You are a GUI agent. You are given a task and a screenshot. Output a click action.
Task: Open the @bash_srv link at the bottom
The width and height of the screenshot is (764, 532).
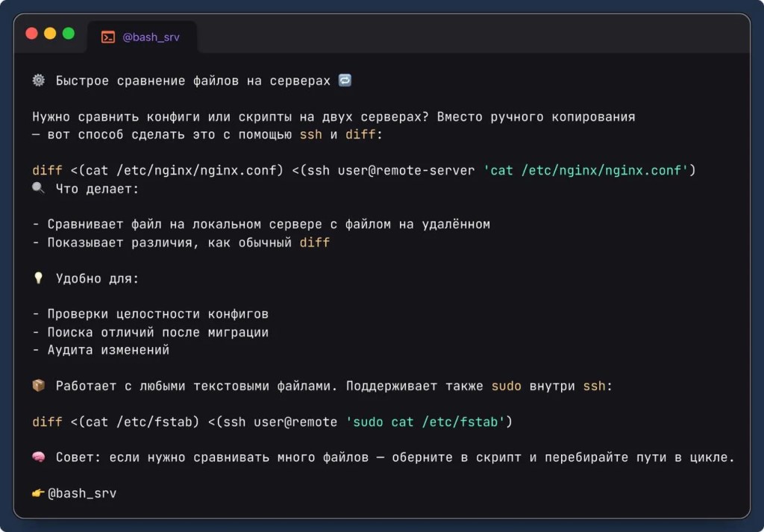82,493
